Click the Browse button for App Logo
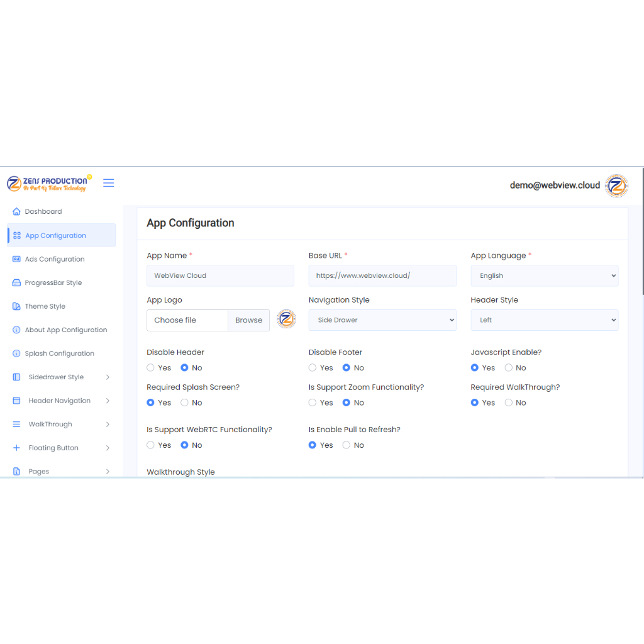The width and height of the screenshot is (644, 644). pyautogui.click(x=248, y=320)
